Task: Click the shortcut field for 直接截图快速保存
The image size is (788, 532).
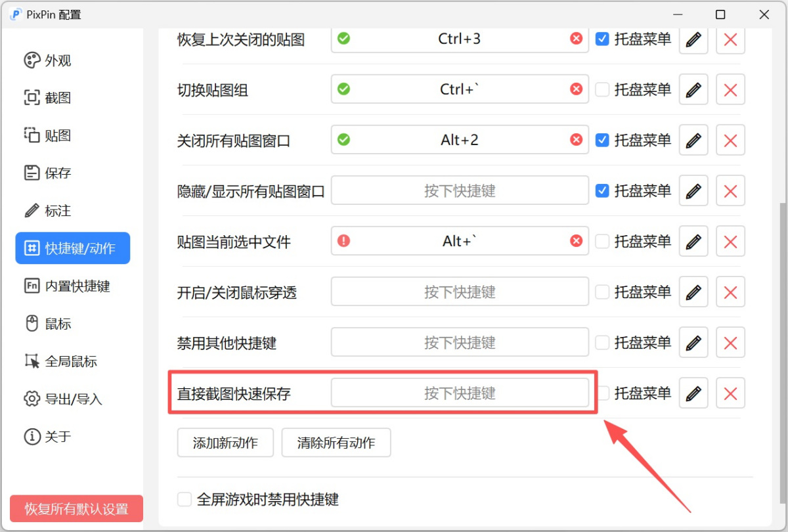Action: [460, 393]
